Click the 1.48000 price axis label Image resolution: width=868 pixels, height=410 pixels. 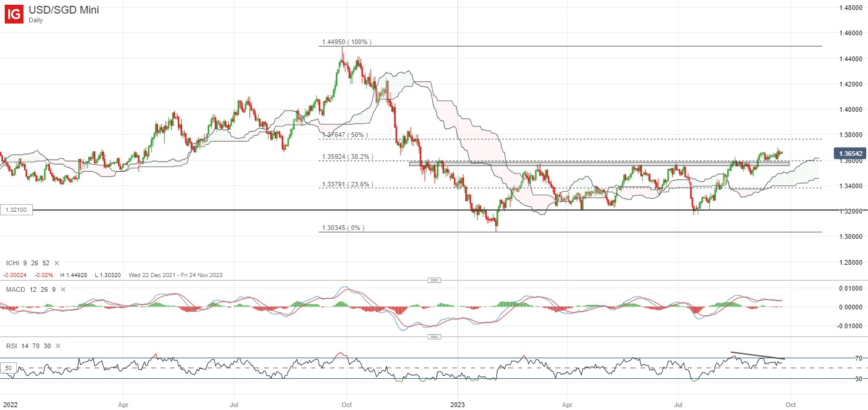pyautogui.click(x=851, y=8)
